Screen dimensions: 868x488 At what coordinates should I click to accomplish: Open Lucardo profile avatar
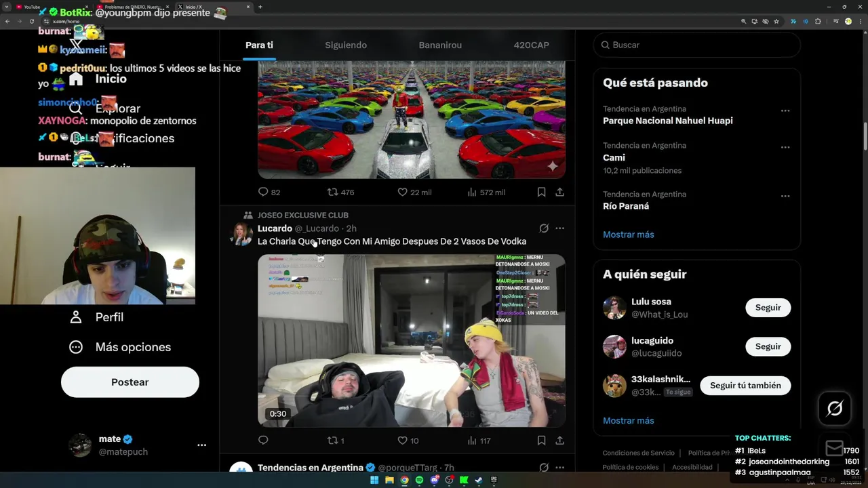241,235
